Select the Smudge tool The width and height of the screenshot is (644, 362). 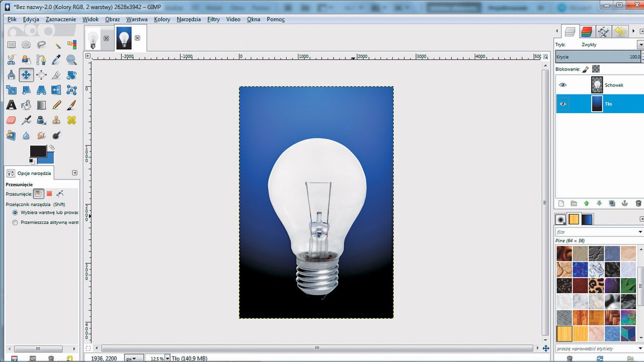pos(41,136)
